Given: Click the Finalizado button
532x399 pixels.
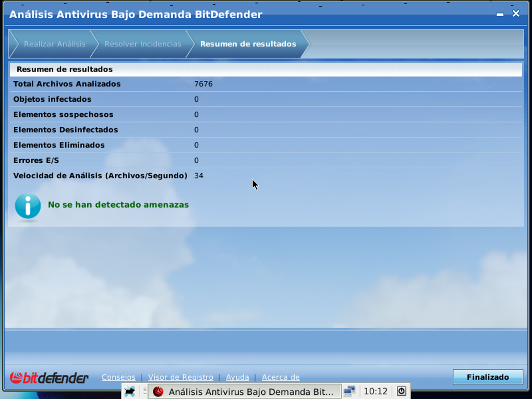Looking at the screenshot, I should pyautogui.click(x=488, y=377).
